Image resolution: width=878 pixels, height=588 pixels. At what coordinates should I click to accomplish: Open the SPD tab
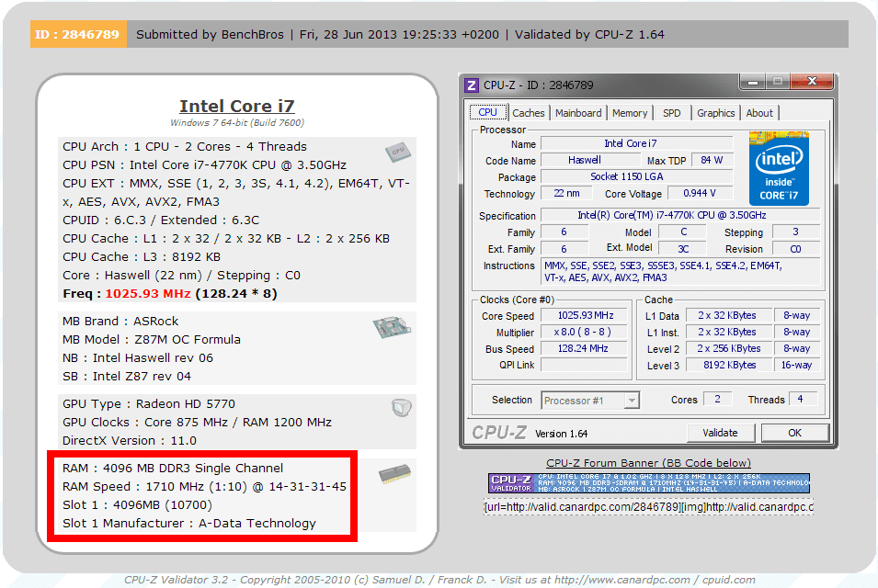point(671,113)
